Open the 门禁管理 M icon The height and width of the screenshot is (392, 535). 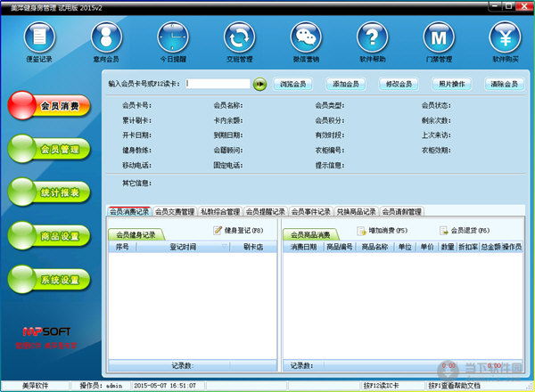point(439,37)
